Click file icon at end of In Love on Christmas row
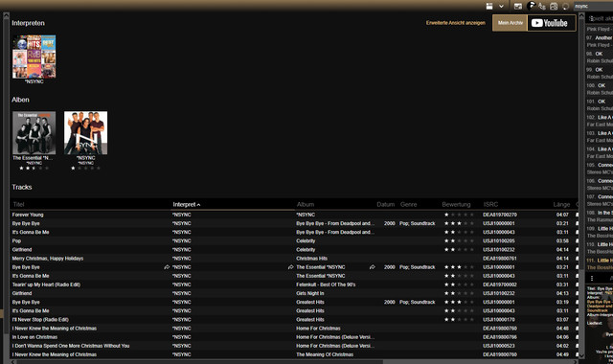Screen dimensions: 613x364 point(577,337)
